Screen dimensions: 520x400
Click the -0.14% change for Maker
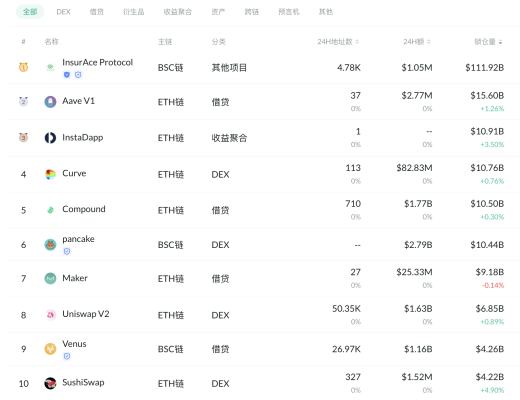click(x=493, y=285)
